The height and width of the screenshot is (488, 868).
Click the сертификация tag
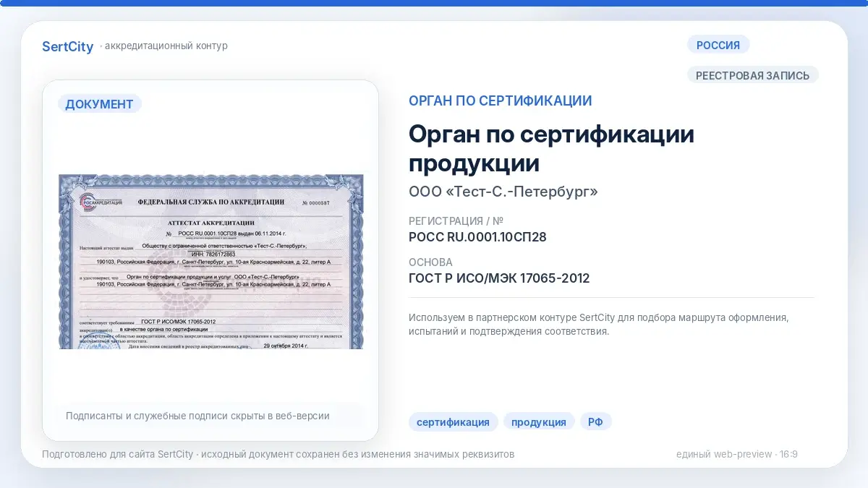click(453, 422)
